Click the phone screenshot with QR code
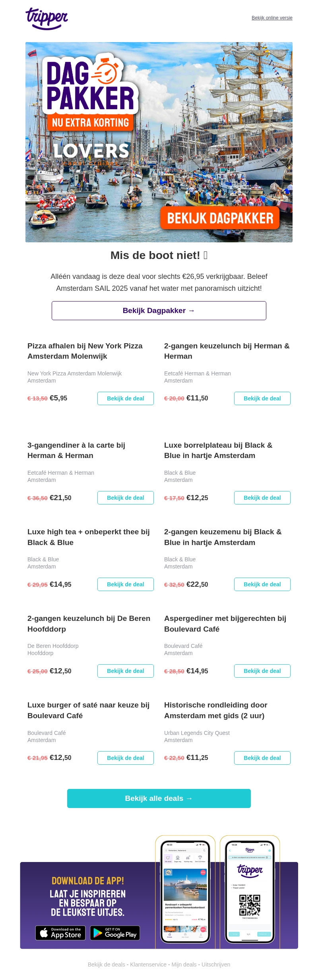Image resolution: width=318 pixels, height=980 pixels. point(250,891)
